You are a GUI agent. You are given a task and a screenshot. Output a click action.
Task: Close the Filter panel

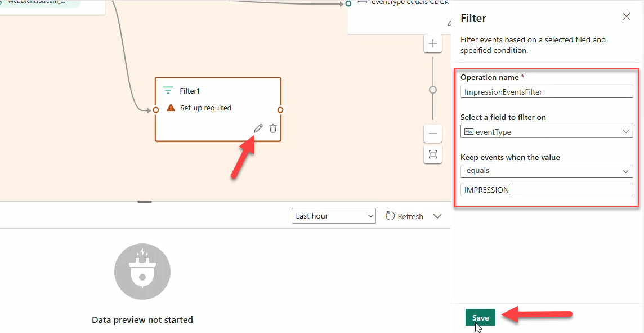627,16
